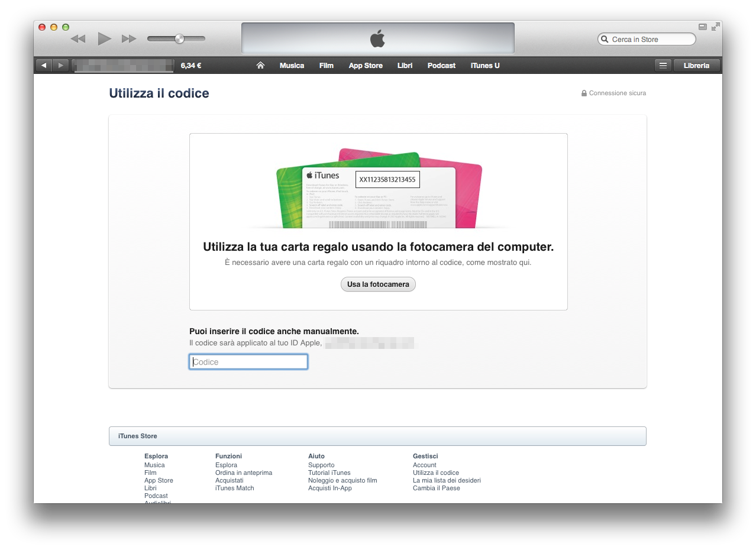Open the Cambia il Paese link
Image resolution: width=756 pixels, height=550 pixels.
pyautogui.click(x=437, y=488)
